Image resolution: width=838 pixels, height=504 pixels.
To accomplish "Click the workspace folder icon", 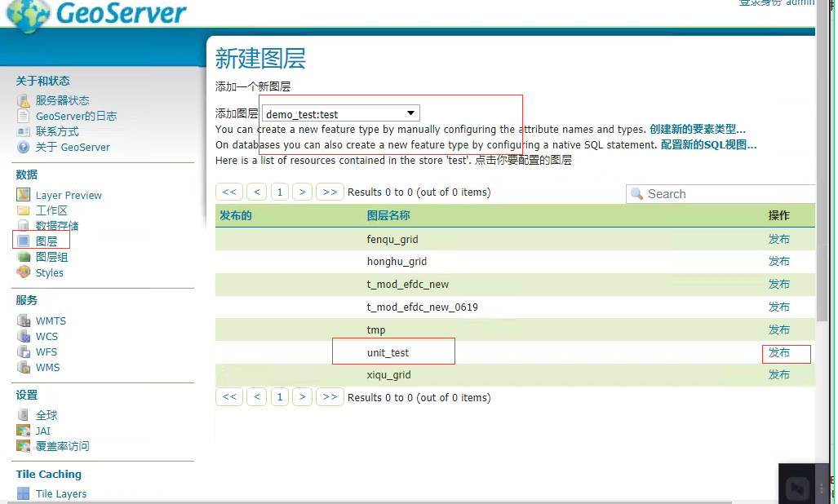I will tap(24, 210).
